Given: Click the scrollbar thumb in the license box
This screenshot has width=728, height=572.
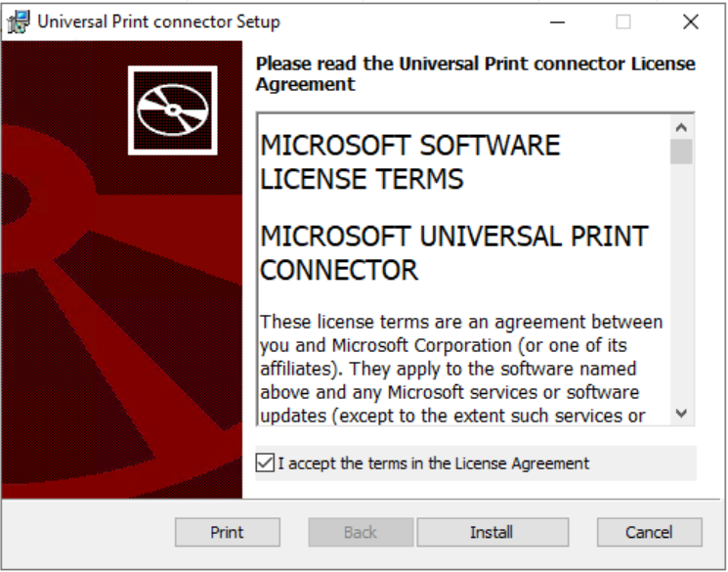Looking at the screenshot, I should click(681, 152).
